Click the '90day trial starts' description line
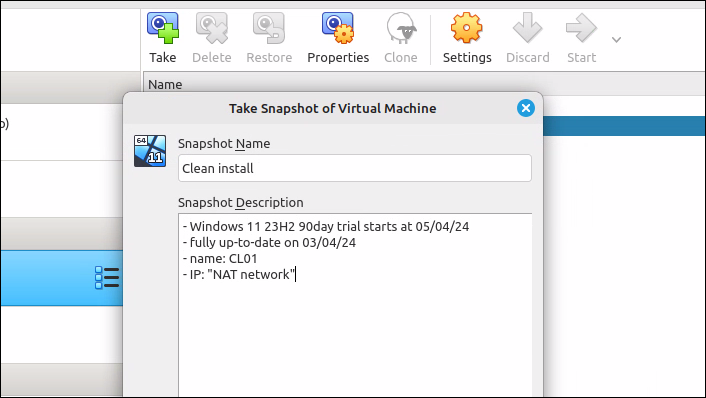This screenshot has height=398, width=706. pyautogui.click(x=326, y=226)
